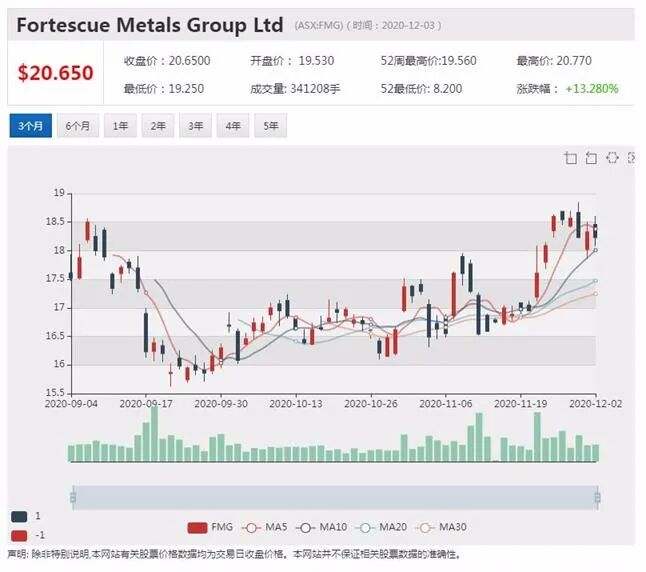Toggle MA30 moving average legend item
The width and height of the screenshot is (646, 572).
(441, 527)
